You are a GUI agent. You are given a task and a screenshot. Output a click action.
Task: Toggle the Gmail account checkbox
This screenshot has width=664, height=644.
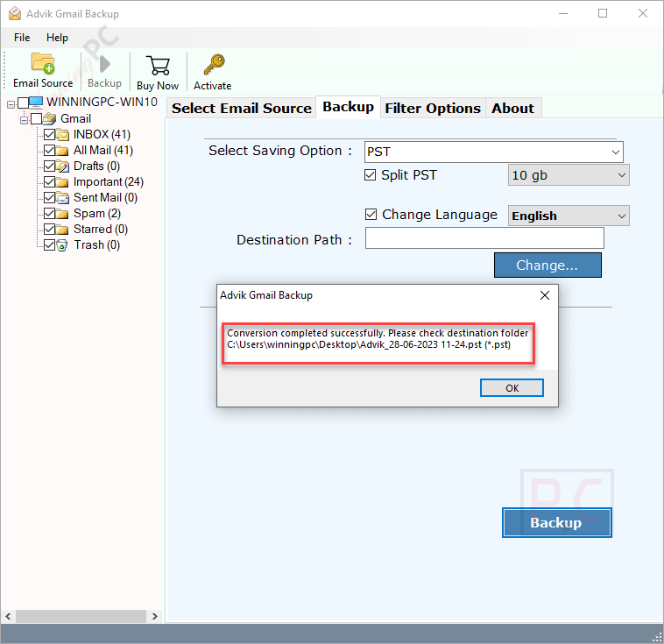(37, 119)
